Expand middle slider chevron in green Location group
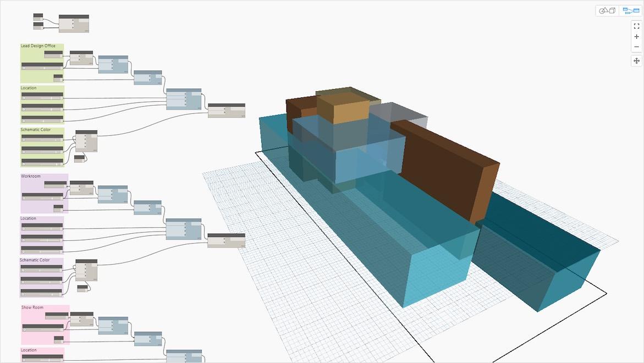Viewport: 644px width, 363px height. point(24,110)
